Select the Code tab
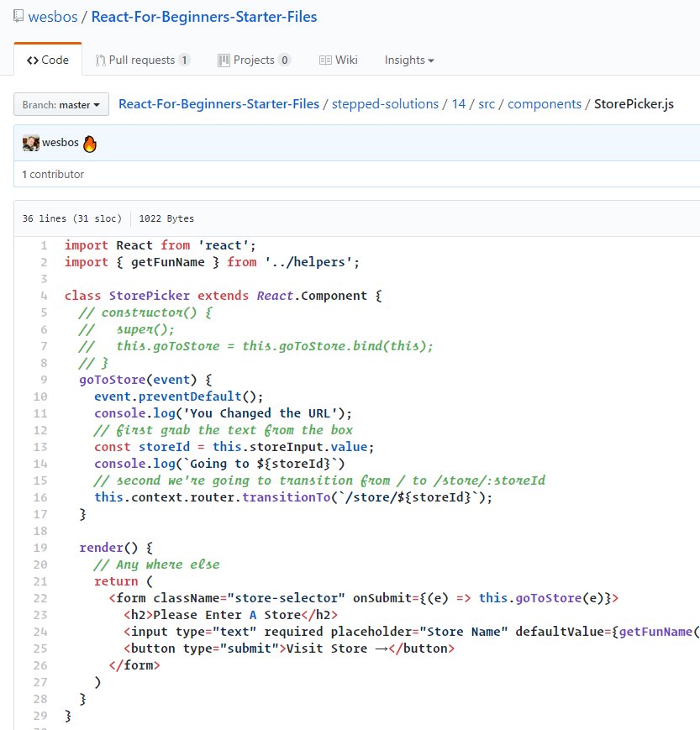The height and width of the screenshot is (730, 700). click(48, 60)
